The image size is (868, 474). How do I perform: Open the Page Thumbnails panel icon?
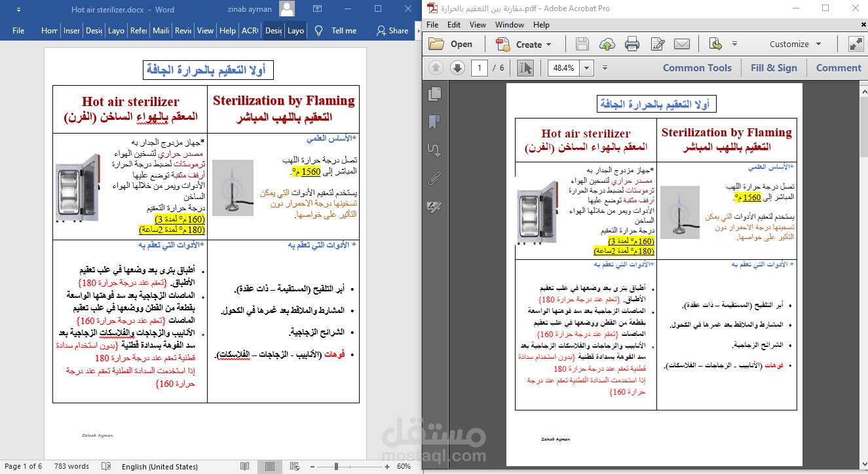coord(434,94)
